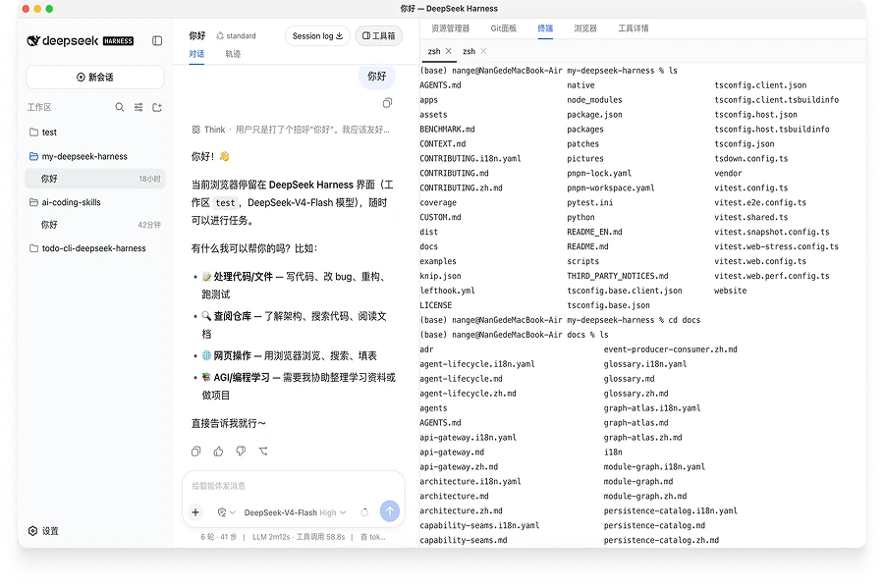
Task: Collapse the sidebar with the panel icon
Action: [x=157, y=40]
